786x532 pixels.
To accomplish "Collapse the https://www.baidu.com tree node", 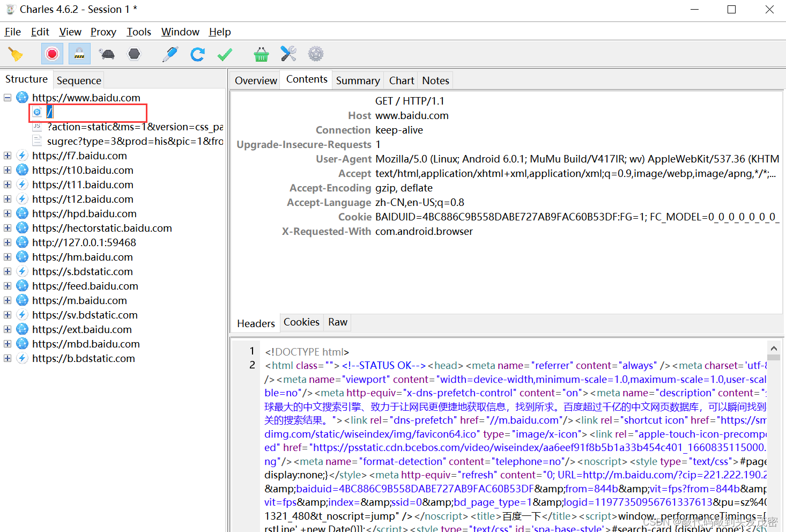I will coord(8,98).
